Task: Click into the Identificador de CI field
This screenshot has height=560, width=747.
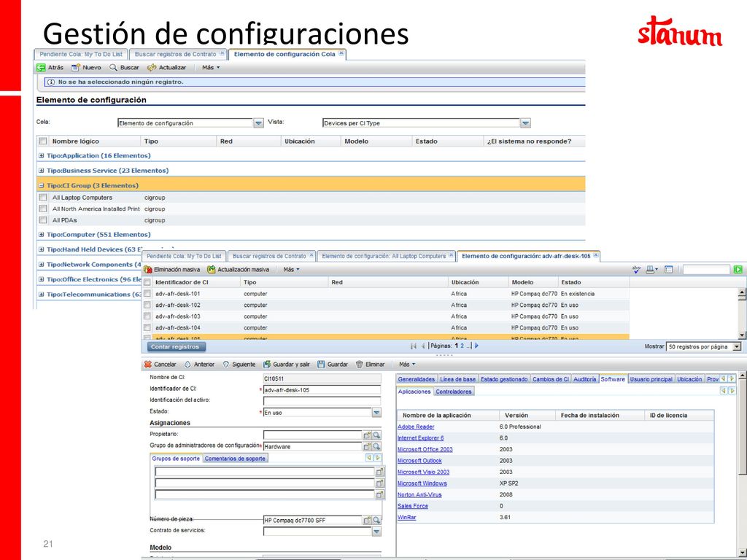Action: 322,390
